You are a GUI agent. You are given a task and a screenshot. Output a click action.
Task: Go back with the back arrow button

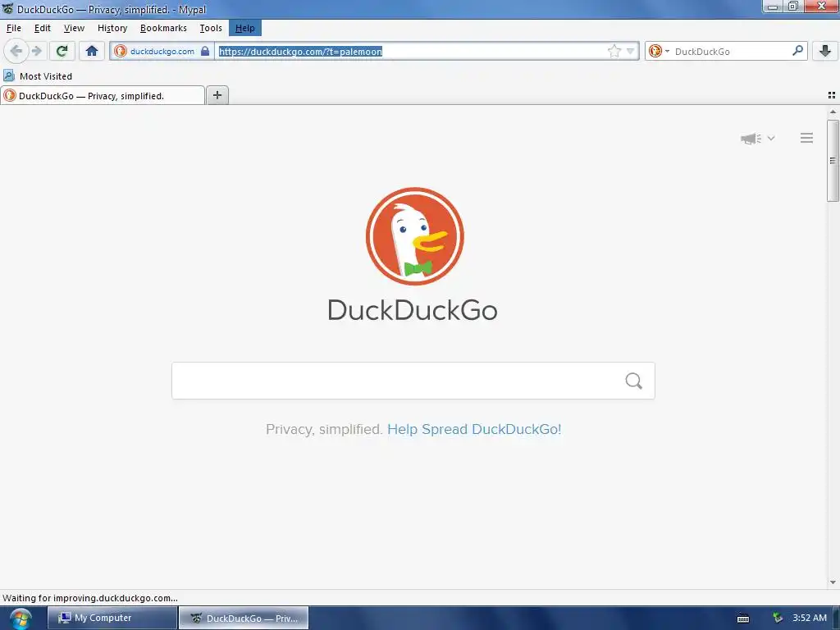tap(16, 51)
